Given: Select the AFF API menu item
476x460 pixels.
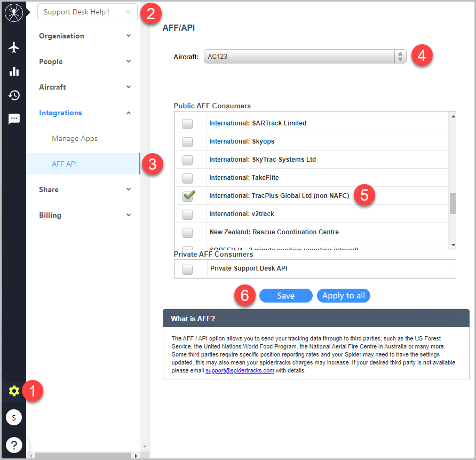Looking at the screenshot, I should click(83, 164).
